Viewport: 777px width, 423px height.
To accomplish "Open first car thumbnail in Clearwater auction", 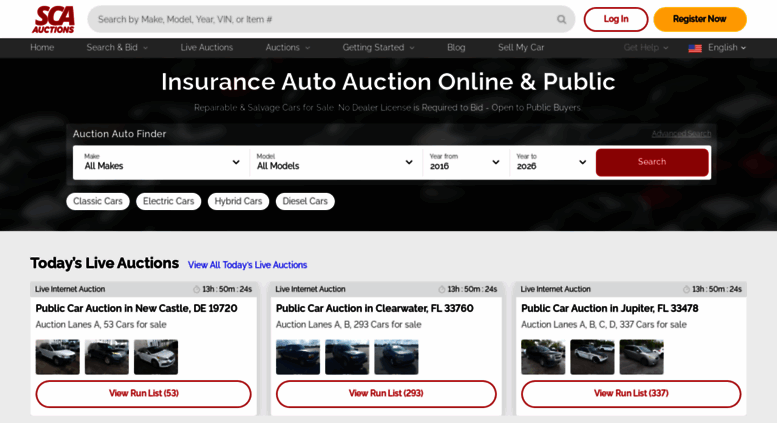I will pyautogui.click(x=297, y=357).
